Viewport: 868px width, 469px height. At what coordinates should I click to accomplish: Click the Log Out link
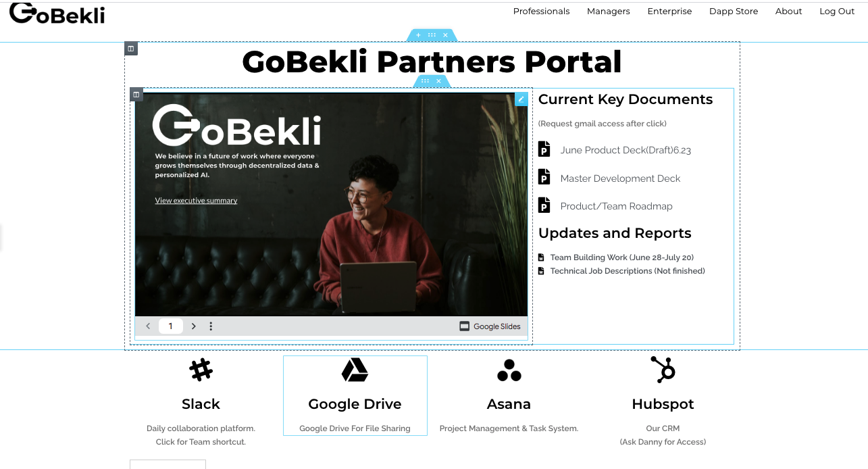coord(837,11)
